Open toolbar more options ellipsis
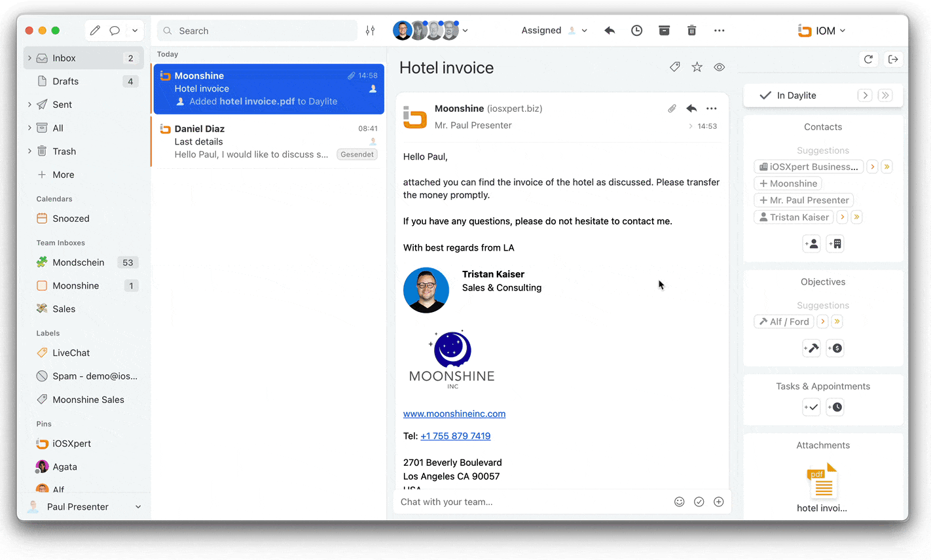931x560 pixels. coord(719,31)
